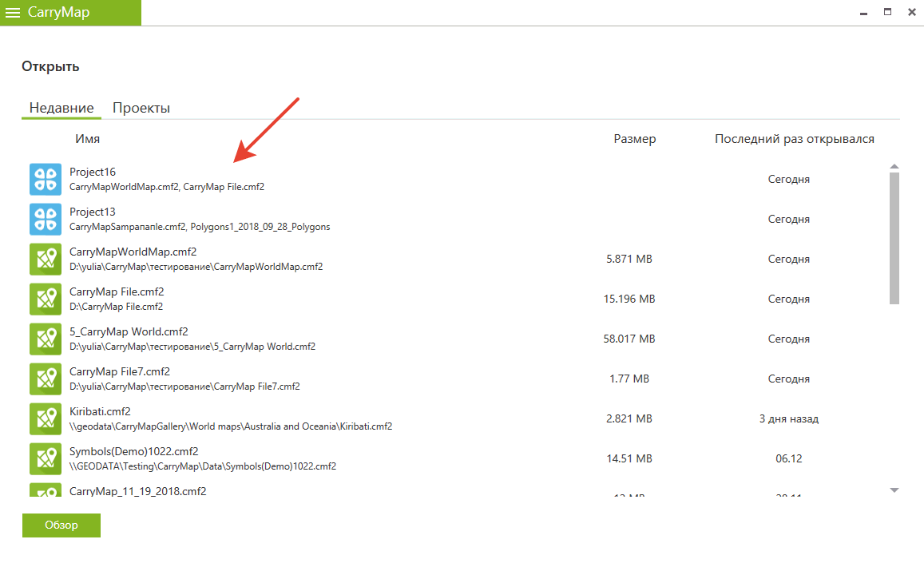Select the CarryMap File.cmf2 file name
Viewport: 924px width, 571px height.
point(117,292)
